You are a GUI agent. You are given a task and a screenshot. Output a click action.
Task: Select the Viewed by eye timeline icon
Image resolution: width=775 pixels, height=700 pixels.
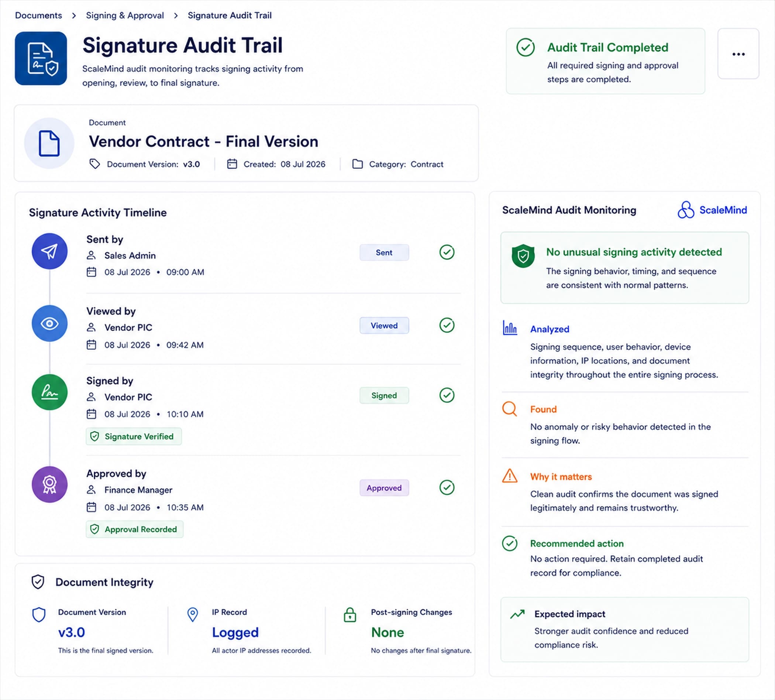click(49, 323)
